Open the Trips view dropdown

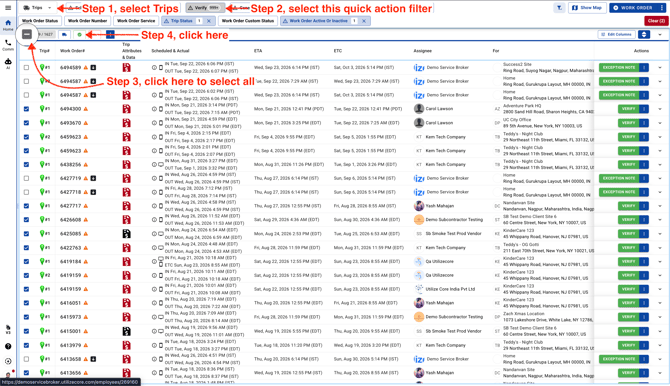37,8
